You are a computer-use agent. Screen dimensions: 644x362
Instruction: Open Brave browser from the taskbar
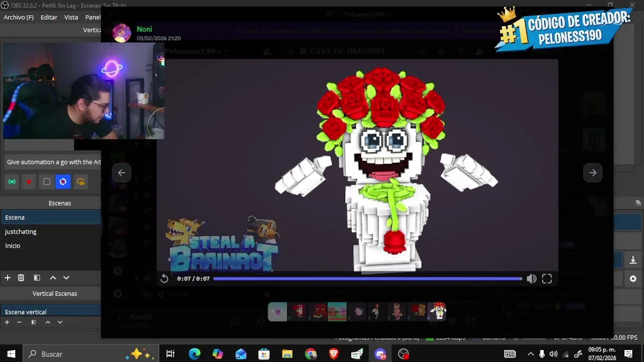tap(334, 354)
